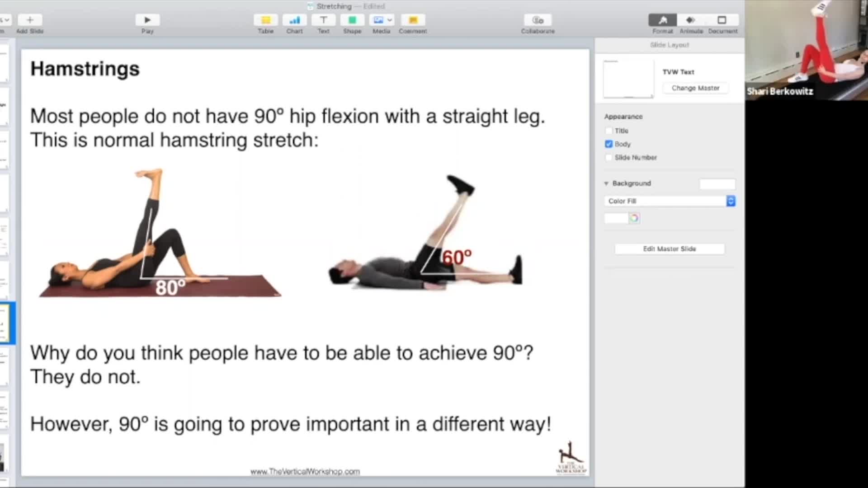This screenshot has width=868, height=488.
Task: Switch to the Animate tab
Action: 691,20
